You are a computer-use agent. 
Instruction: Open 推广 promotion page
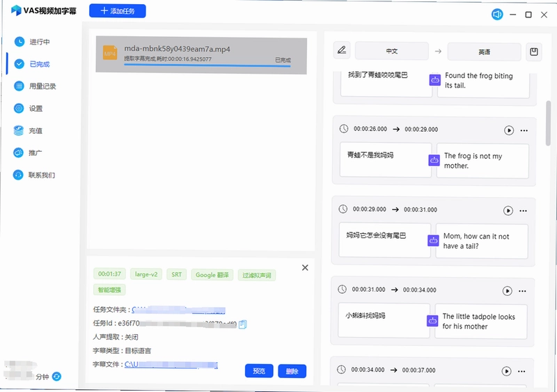click(28, 152)
